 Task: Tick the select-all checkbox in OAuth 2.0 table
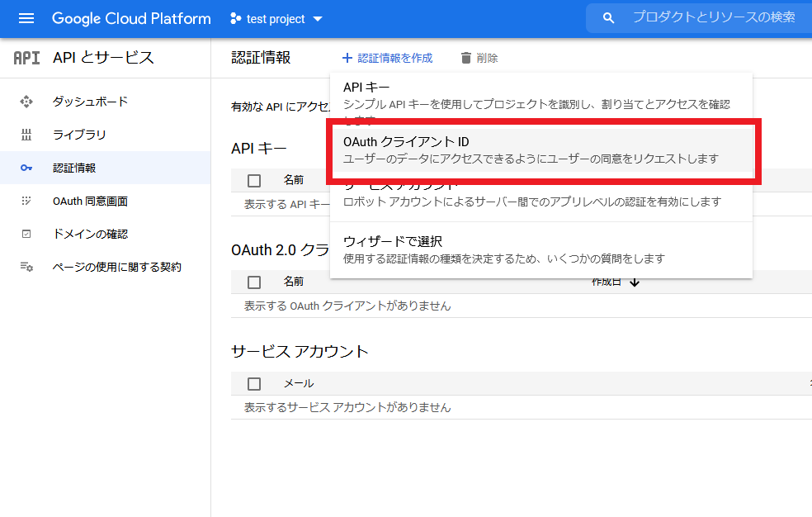click(254, 282)
